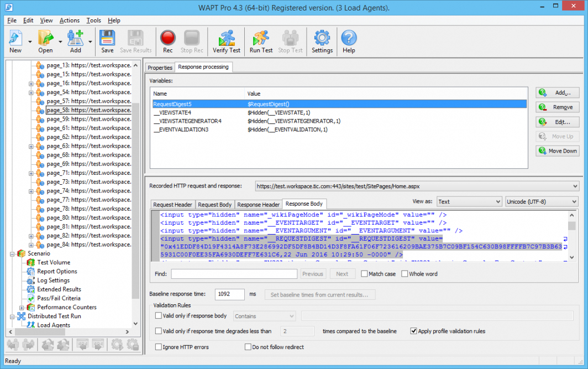The image size is (588, 369).
Task: Click the Baseline response time field
Action: [x=229, y=294]
